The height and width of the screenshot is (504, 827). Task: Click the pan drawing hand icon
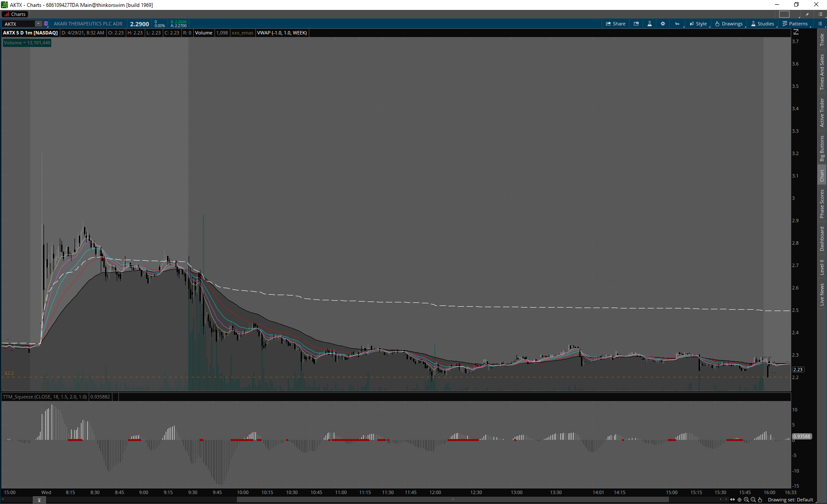(x=760, y=500)
